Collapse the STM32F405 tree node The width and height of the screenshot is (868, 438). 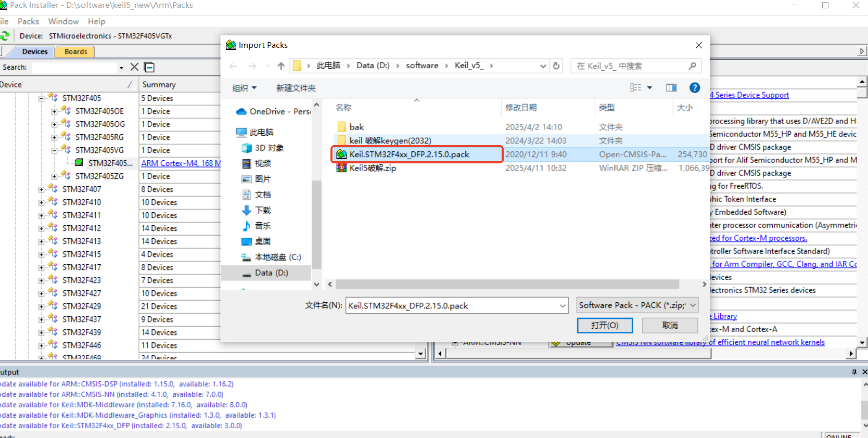point(42,98)
